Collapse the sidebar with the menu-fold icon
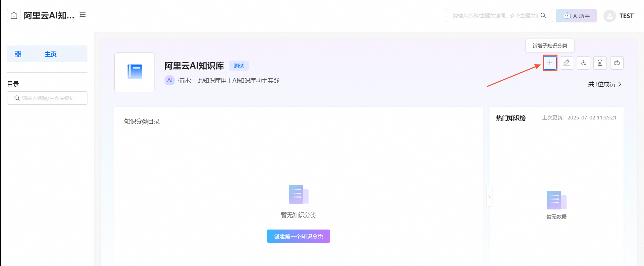The width and height of the screenshot is (644, 266). (x=83, y=15)
